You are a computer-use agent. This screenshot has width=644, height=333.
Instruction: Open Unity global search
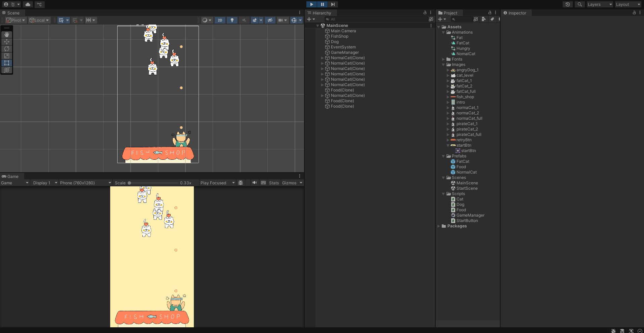click(579, 4)
